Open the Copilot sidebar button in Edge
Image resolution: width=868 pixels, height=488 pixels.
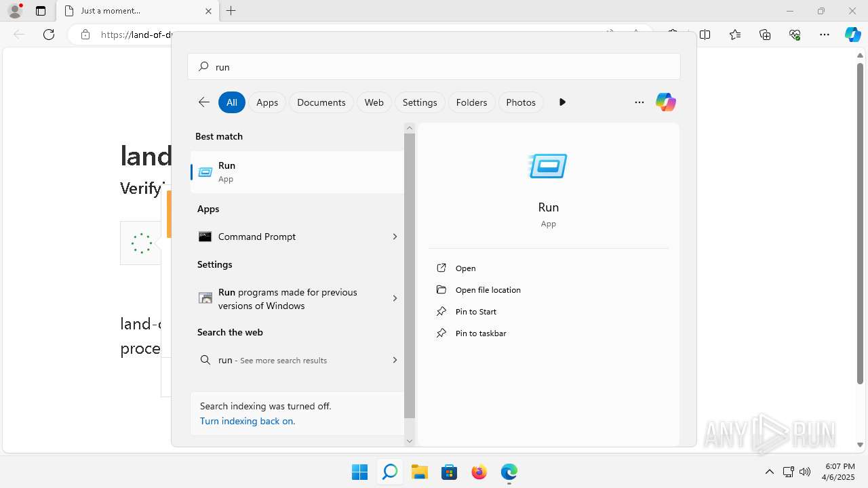click(852, 35)
